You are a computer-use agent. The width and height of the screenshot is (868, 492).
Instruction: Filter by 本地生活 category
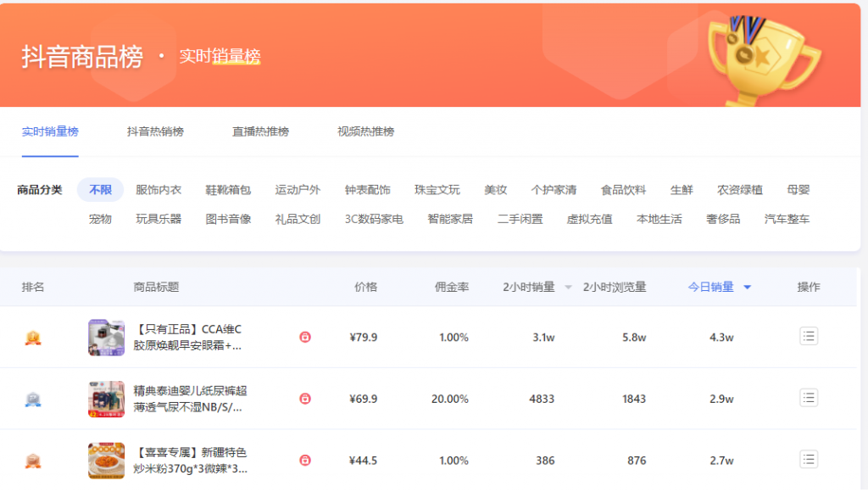pos(659,220)
